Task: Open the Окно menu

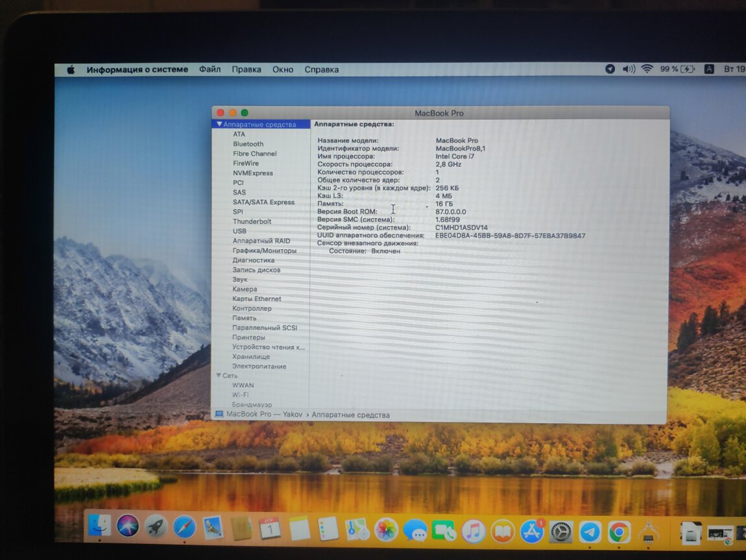Action: [283, 69]
